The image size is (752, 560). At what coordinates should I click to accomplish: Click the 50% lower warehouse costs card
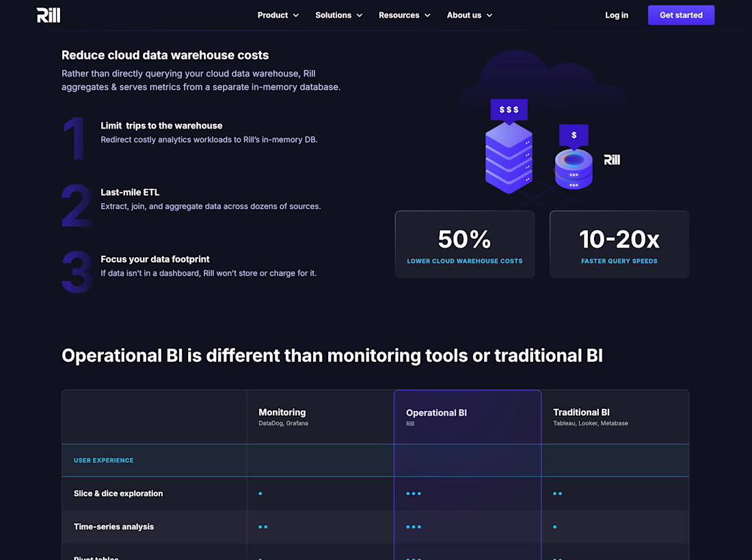pos(465,245)
